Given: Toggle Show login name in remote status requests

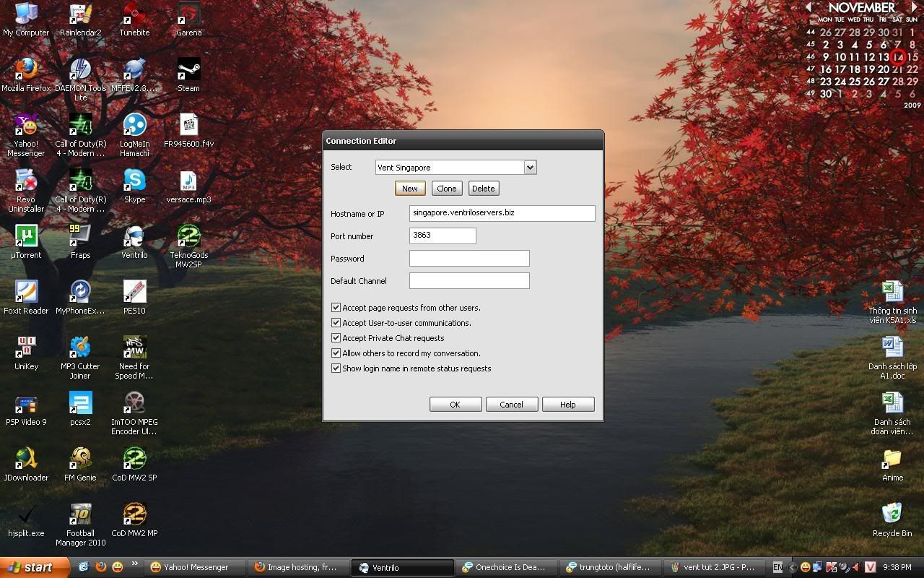Looking at the screenshot, I should coord(336,368).
